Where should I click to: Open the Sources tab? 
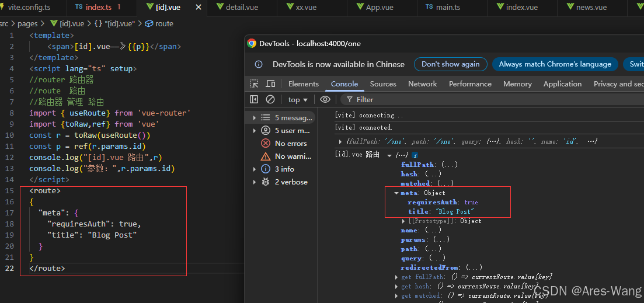(x=383, y=83)
